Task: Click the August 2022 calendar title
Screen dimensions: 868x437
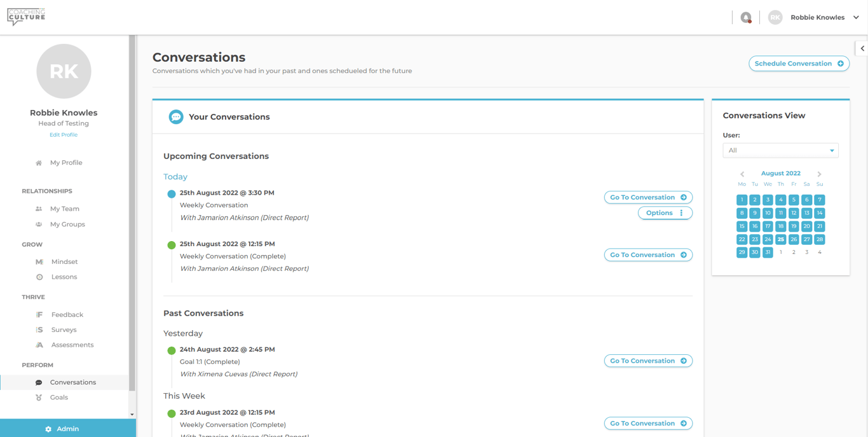Action: (x=781, y=174)
